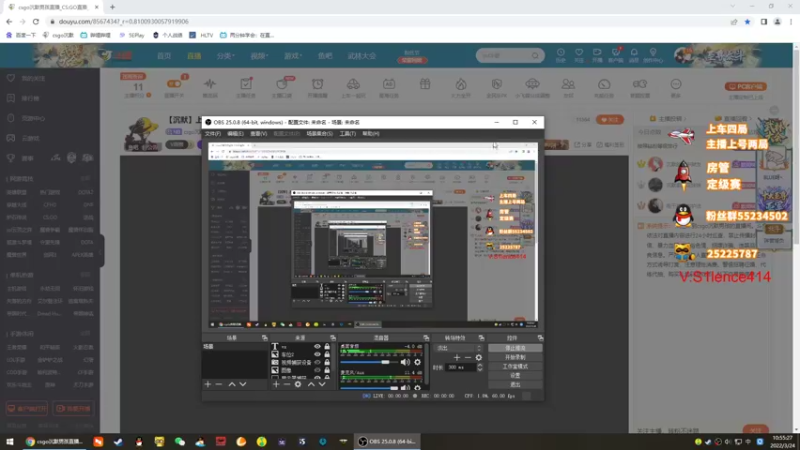This screenshot has width=800, height=450.
Task: Open WeChat from the taskbar
Action: tap(180, 441)
